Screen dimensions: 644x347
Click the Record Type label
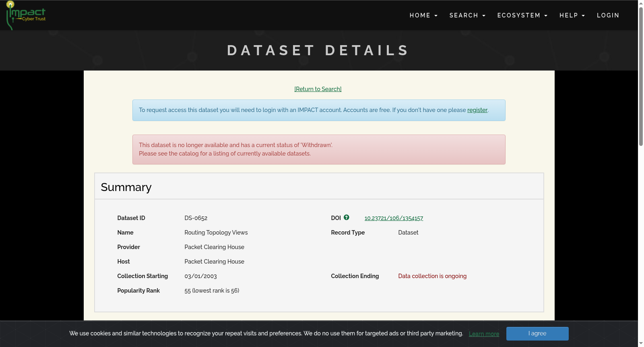(348, 233)
